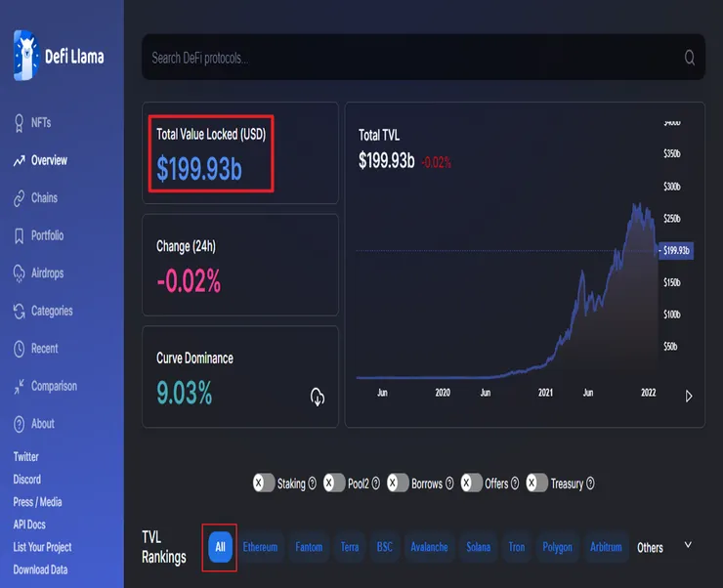
Task: Enable the Offers switch
Action: [472, 483]
